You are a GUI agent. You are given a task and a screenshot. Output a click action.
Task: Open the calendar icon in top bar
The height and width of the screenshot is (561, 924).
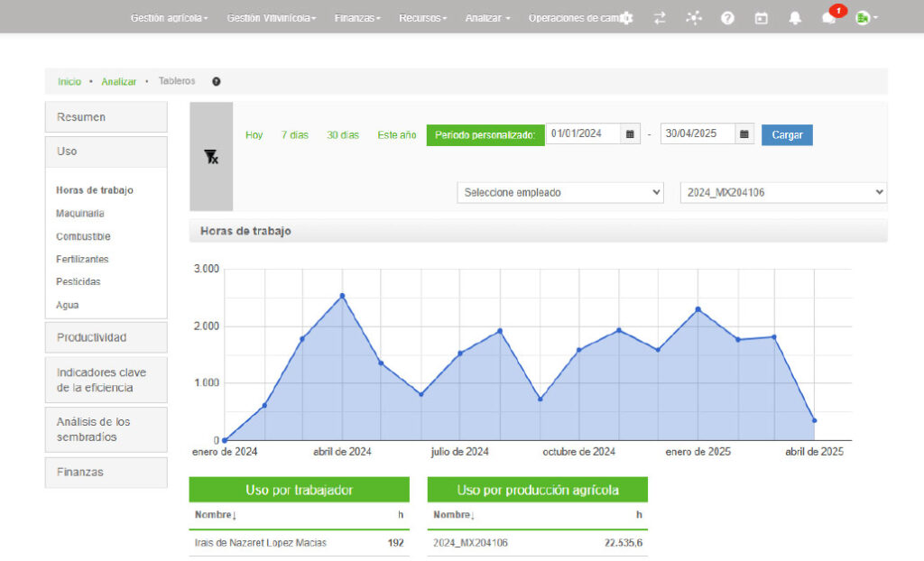[x=761, y=18]
